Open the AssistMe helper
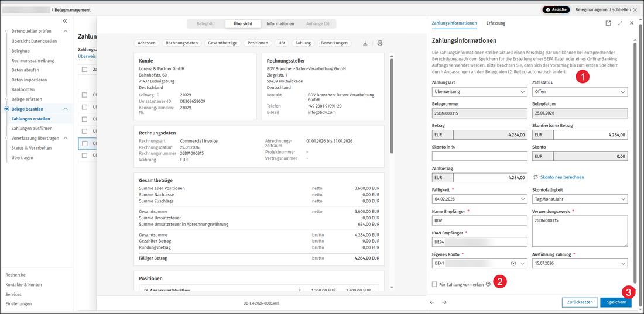644x314 pixels. pyautogui.click(x=556, y=9)
